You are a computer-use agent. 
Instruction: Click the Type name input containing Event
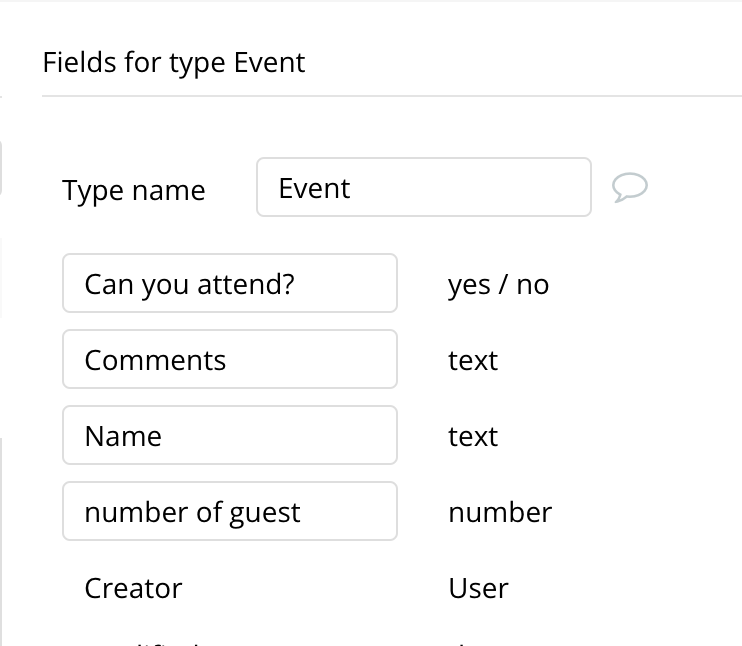click(x=423, y=187)
